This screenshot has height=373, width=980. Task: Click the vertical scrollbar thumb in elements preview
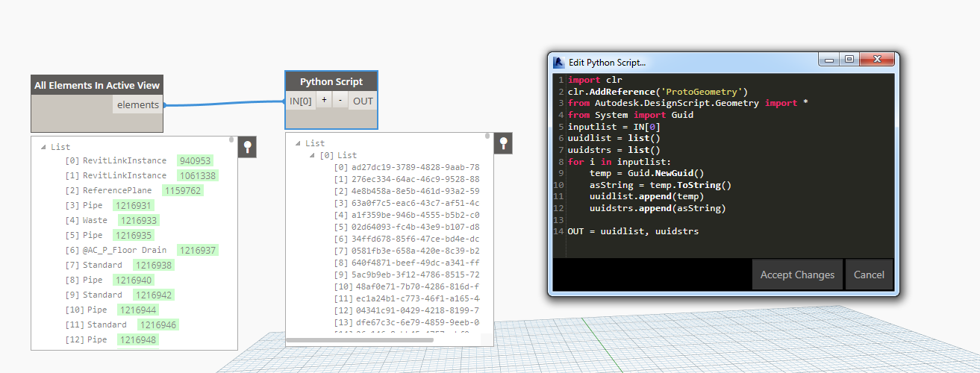(x=231, y=140)
